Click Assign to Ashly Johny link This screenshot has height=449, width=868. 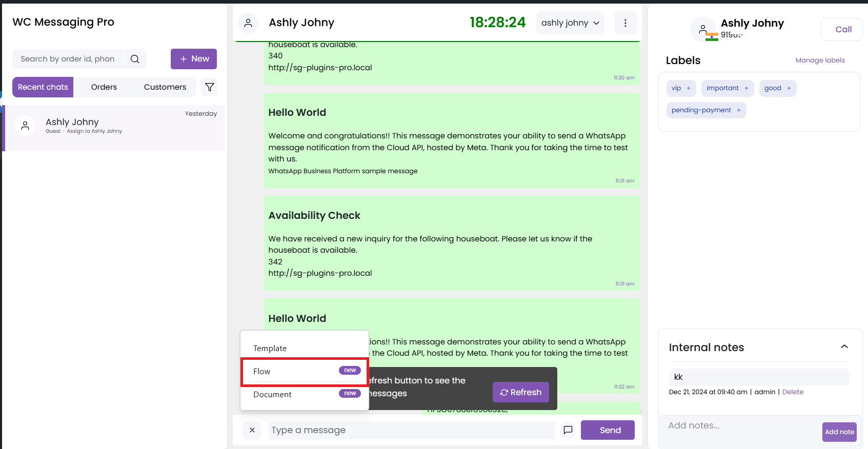coord(94,131)
